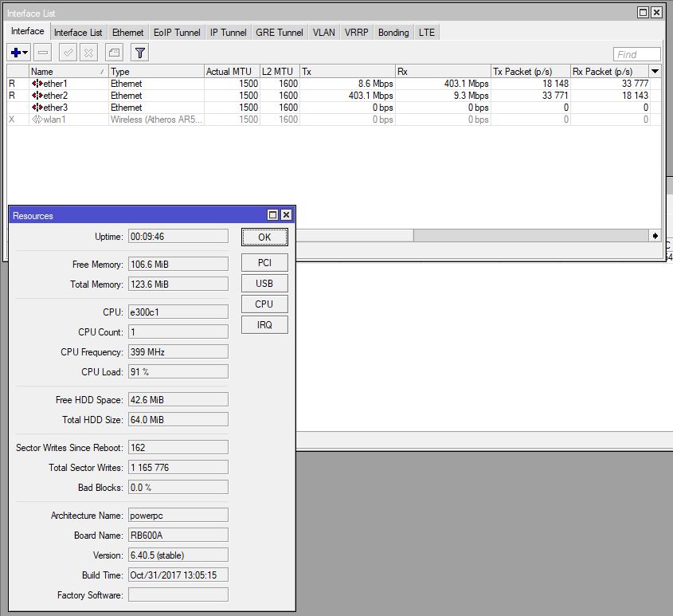Click Total Sector Writes field 1 165 776
This screenshot has height=616, width=673.
[178, 467]
